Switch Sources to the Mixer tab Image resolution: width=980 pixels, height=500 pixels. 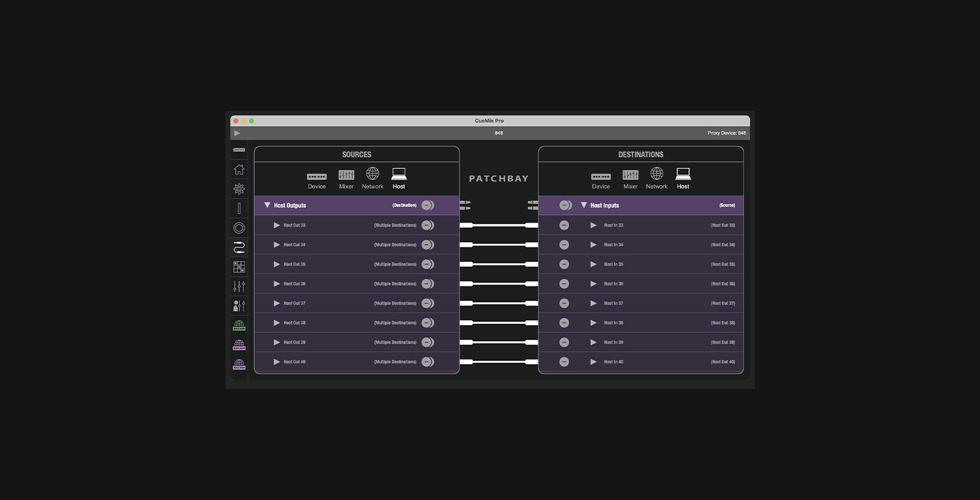coord(346,180)
